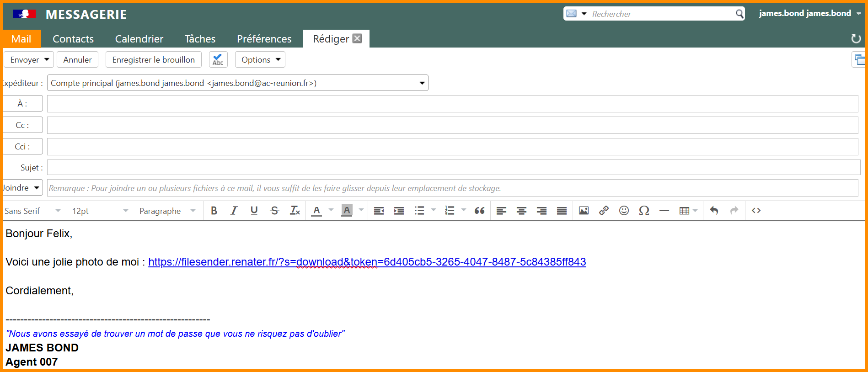Open the 12pt font size dropdown

click(100, 211)
